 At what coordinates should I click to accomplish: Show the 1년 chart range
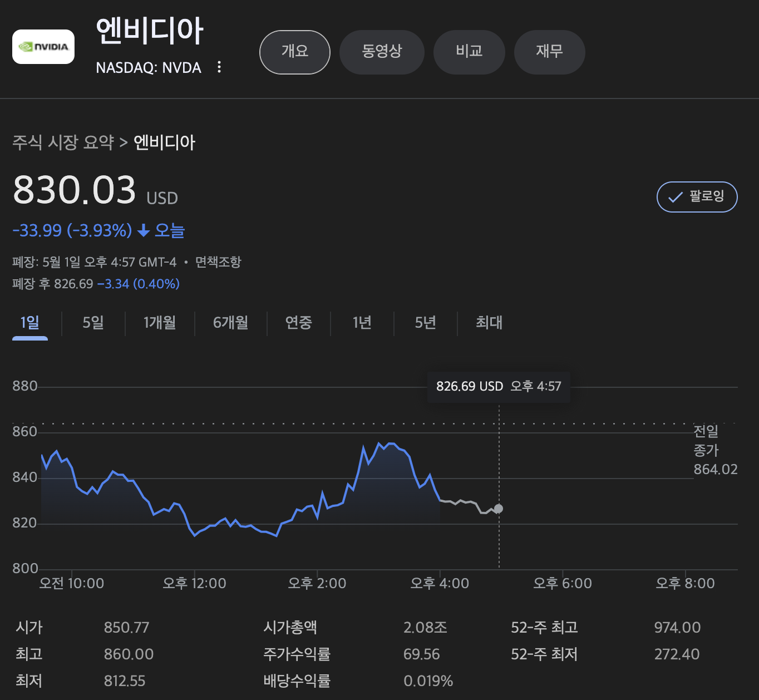[362, 323]
